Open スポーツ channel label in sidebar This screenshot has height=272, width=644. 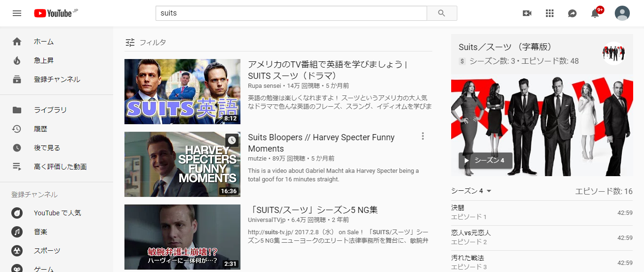tap(47, 251)
